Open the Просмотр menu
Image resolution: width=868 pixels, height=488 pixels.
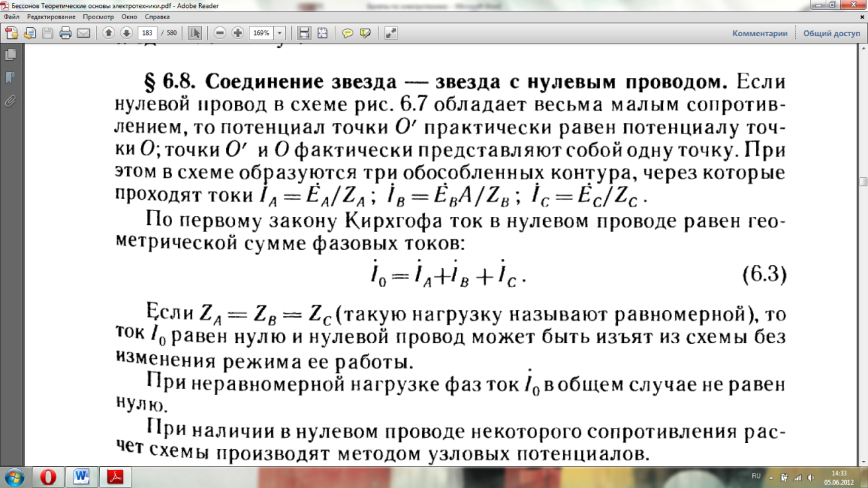click(x=98, y=17)
